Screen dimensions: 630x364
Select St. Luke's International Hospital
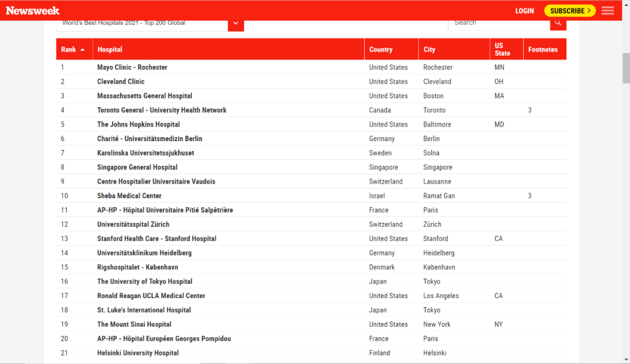pyautogui.click(x=144, y=310)
